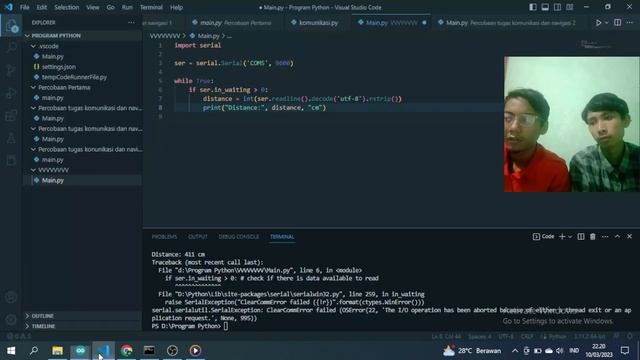Toggle the secondary side bar layout

pyautogui.click(x=558, y=7)
